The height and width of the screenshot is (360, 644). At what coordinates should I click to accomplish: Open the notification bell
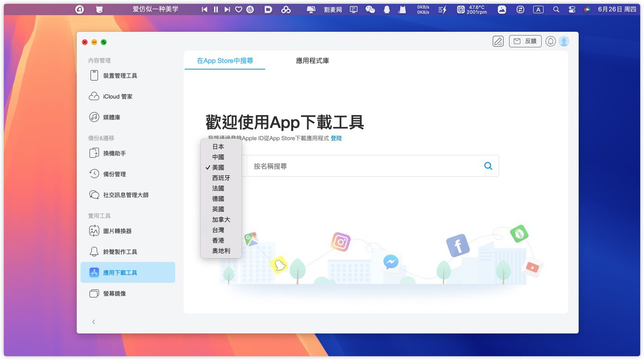point(550,42)
